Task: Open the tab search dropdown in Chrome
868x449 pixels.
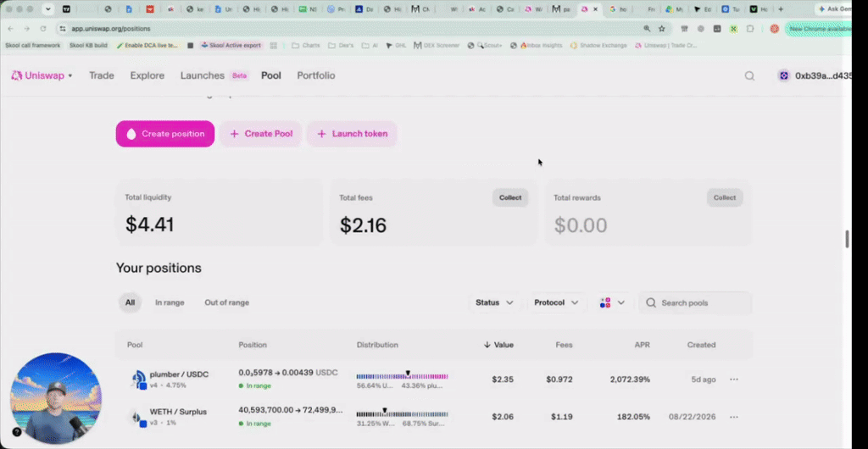Action: click(x=48, y=9)
